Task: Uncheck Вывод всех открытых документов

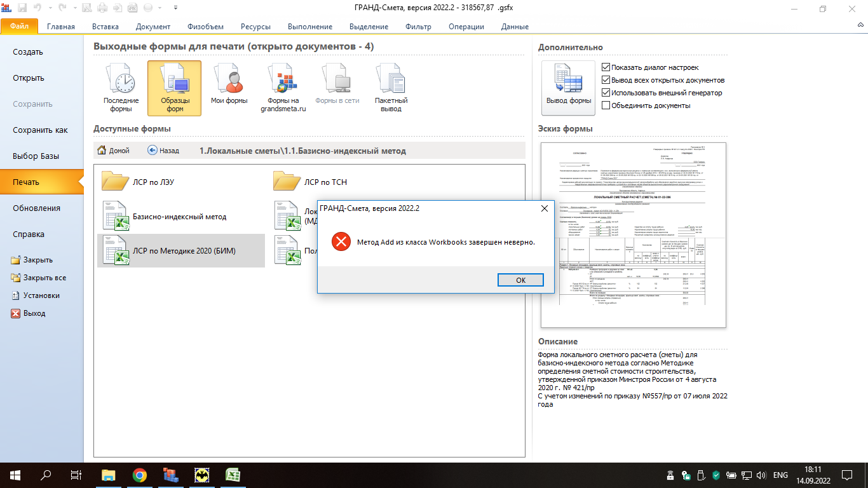Action: 606,80
